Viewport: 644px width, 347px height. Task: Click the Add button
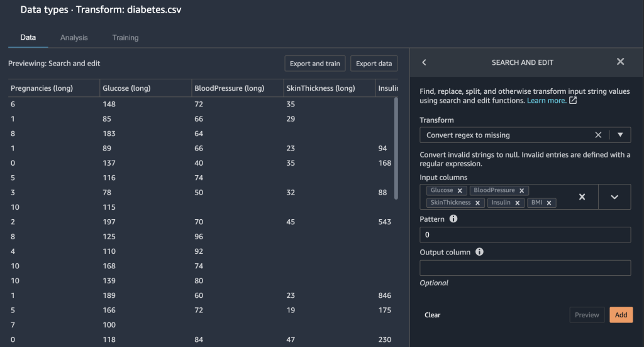pos(621,315)
